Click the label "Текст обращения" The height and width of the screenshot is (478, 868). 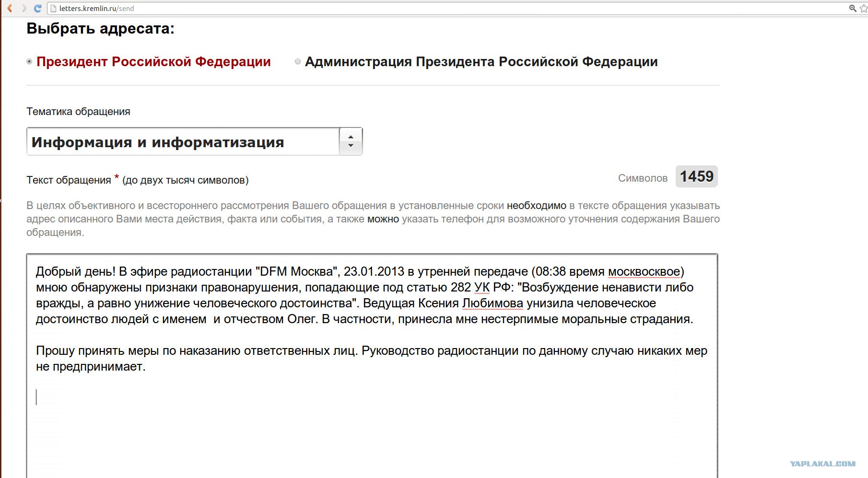pos(69,180)
